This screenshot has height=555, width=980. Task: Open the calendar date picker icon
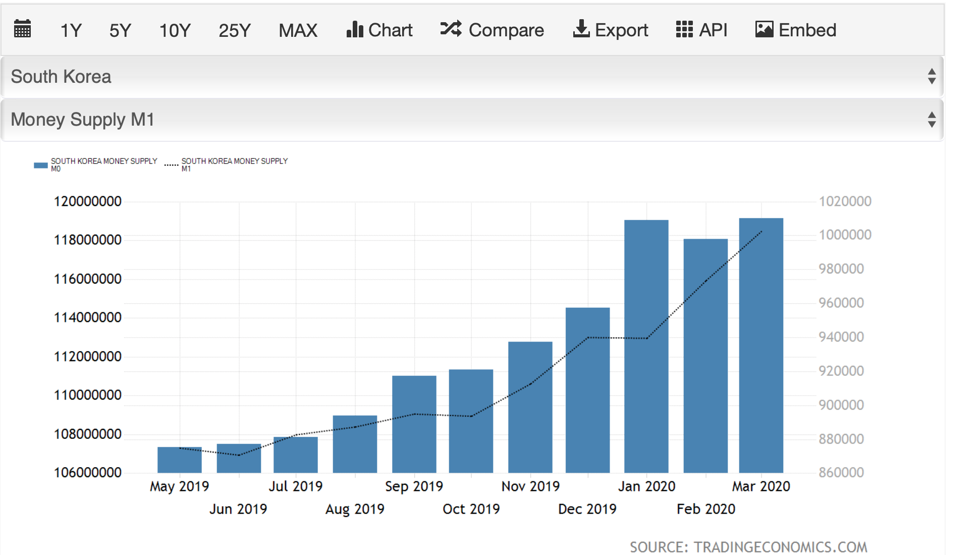(x=23, y=29)
